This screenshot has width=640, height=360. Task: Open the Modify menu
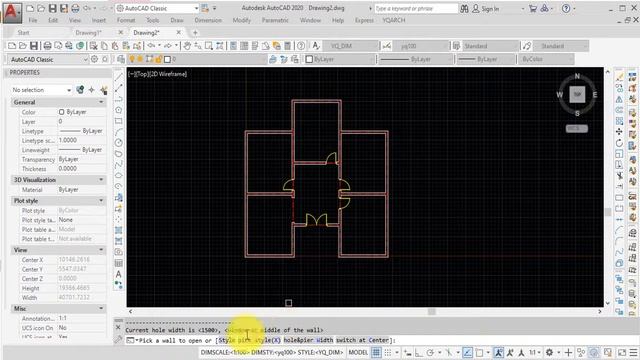tap(242, 20)
